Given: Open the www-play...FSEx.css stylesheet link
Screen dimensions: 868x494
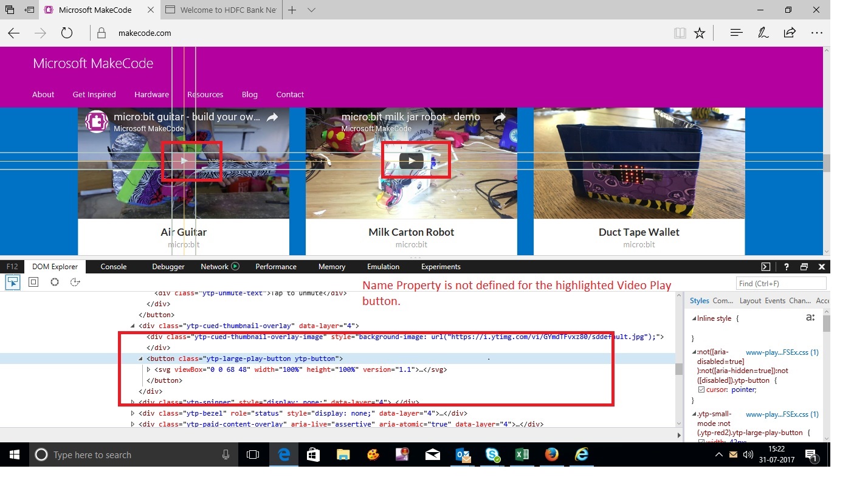Looking at the screenshot, I should tap(782, 352).
